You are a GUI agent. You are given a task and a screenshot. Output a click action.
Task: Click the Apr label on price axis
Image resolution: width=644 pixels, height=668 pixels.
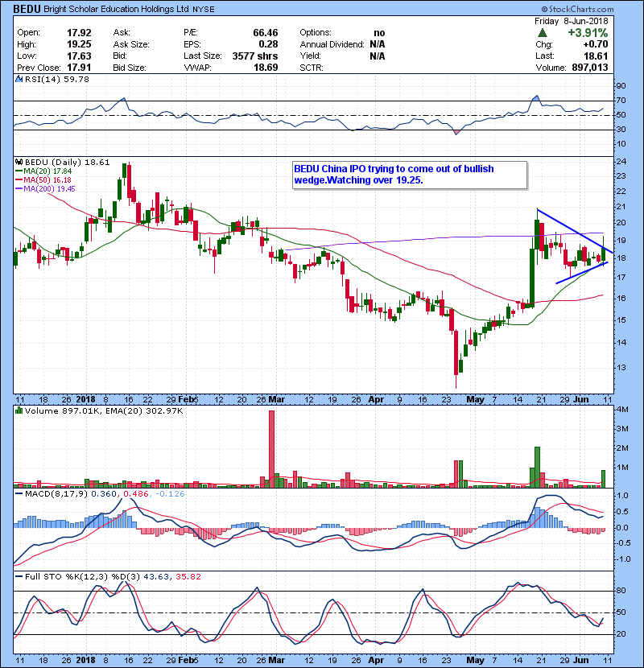pos(375,400)
